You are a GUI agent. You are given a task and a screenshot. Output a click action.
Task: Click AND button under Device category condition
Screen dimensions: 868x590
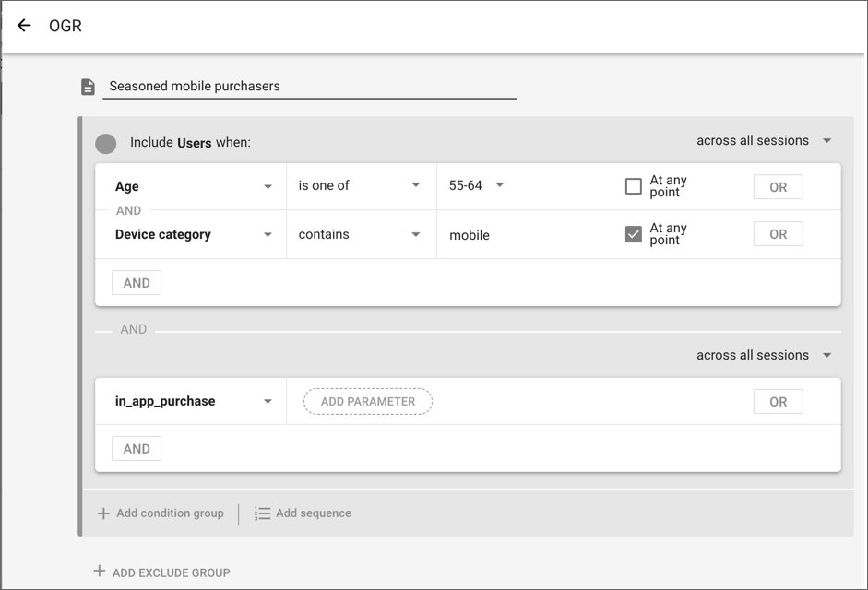coord(137,283)
